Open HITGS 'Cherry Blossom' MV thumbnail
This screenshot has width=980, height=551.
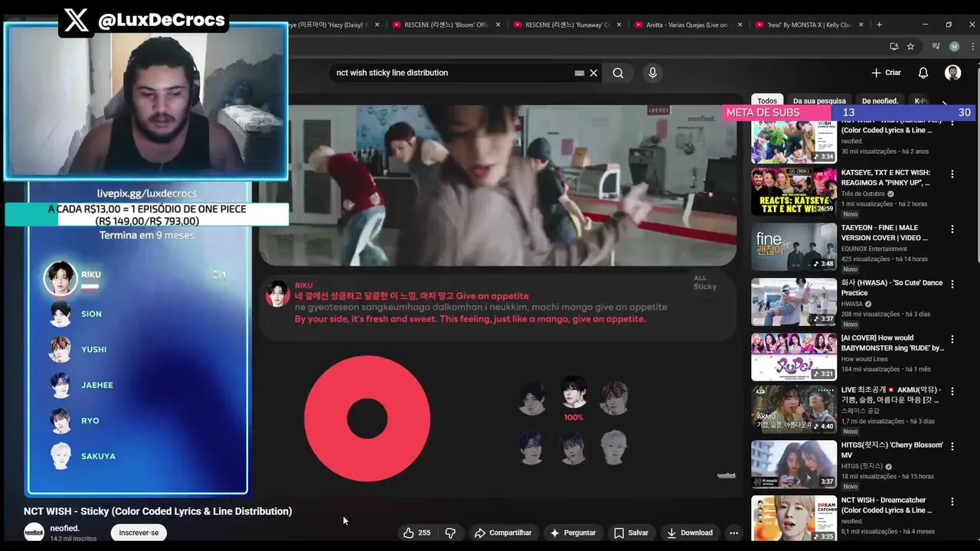pos(794,465)
